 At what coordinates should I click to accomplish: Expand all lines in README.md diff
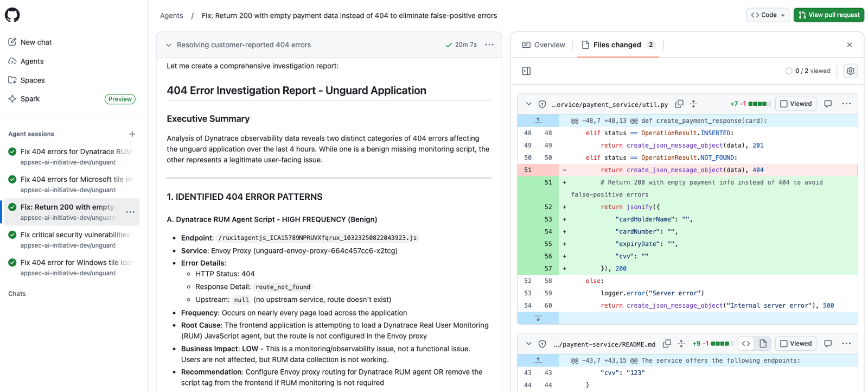tap(681, 344)
